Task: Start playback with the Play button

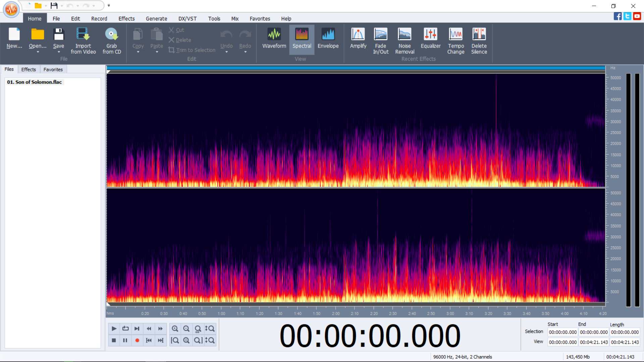Action: point(114,328)
